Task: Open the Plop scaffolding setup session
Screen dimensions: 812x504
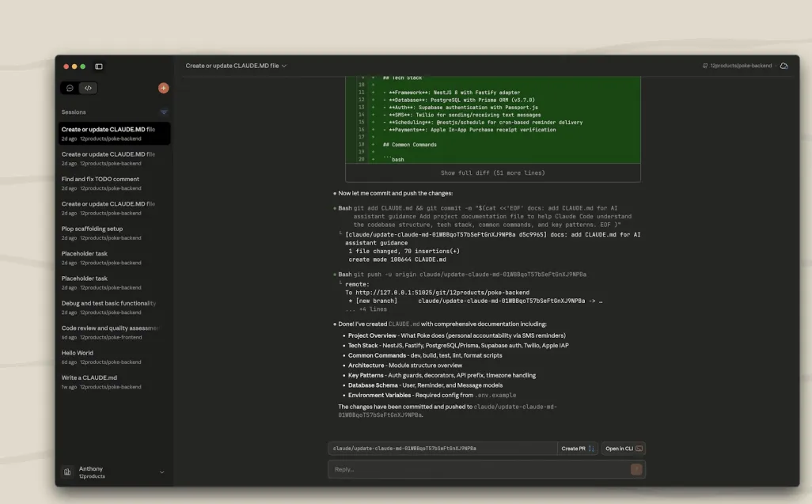Action: (x=114, y=233)
